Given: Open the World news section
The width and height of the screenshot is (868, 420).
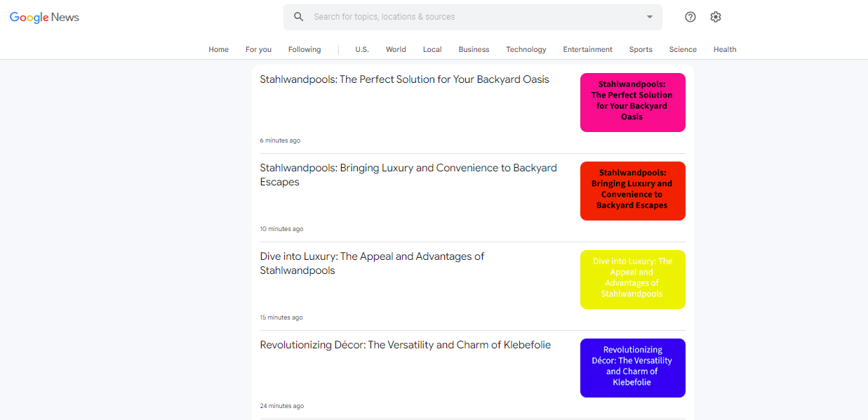Looking at the screenshot, I should 396,49.
